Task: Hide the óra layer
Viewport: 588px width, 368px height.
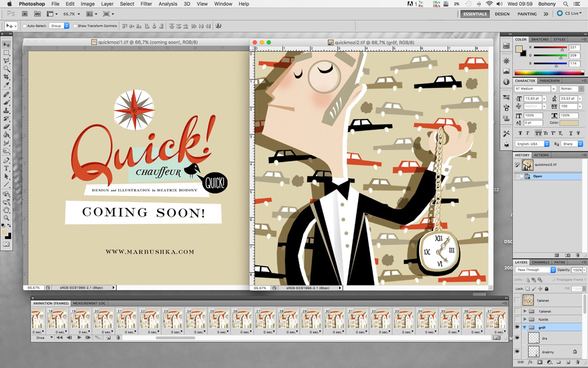Action: [x=517, y=338]
